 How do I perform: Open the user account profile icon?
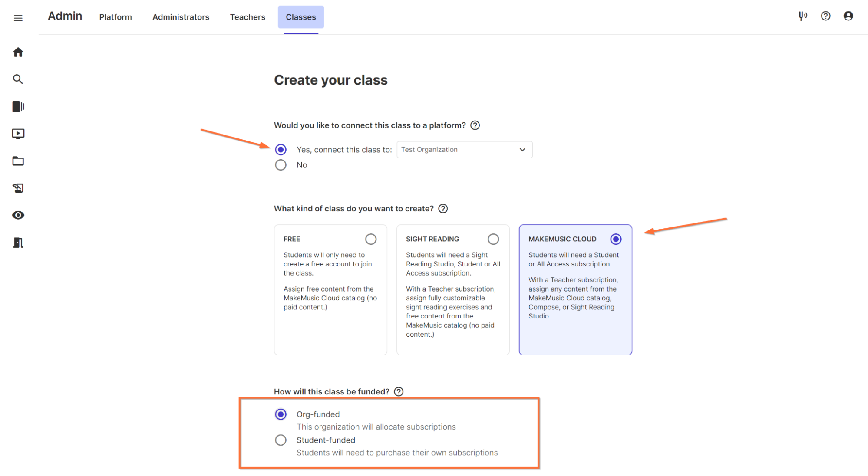(848, 16)
